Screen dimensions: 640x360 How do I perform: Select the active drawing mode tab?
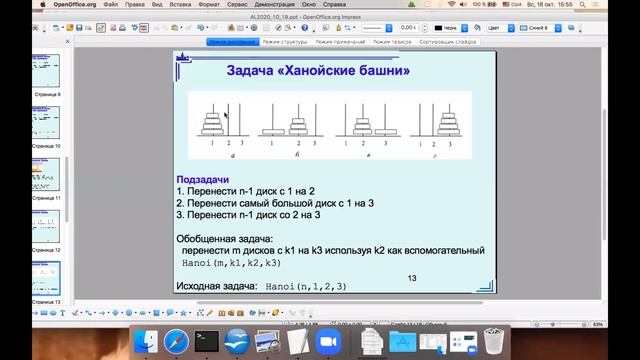pyautogui.click(x=233, y=42)
